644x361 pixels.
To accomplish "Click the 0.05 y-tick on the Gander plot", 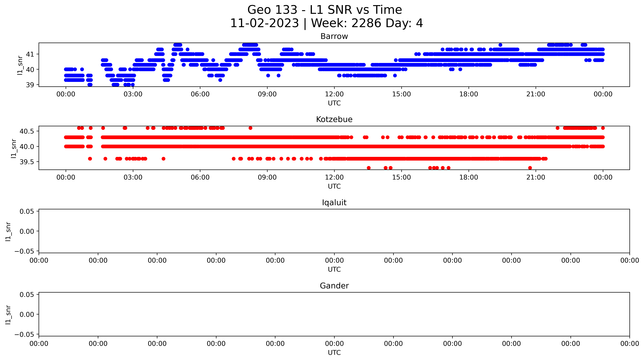I will (27, 295).
